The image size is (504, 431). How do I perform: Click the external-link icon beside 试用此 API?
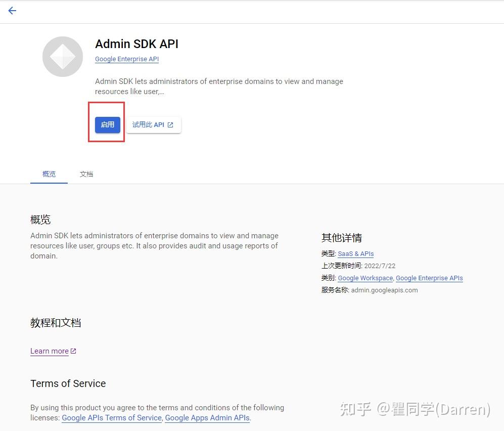(x=170, y=124)
